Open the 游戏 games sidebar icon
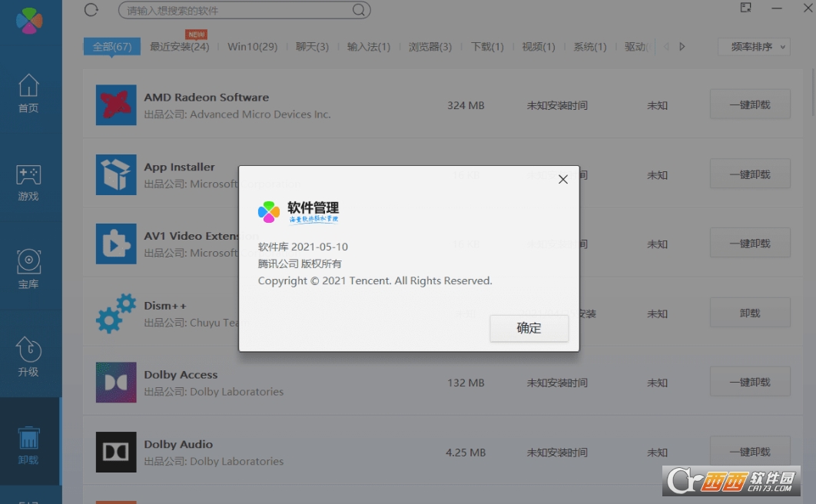816x504 pixels. pos(28,183)
